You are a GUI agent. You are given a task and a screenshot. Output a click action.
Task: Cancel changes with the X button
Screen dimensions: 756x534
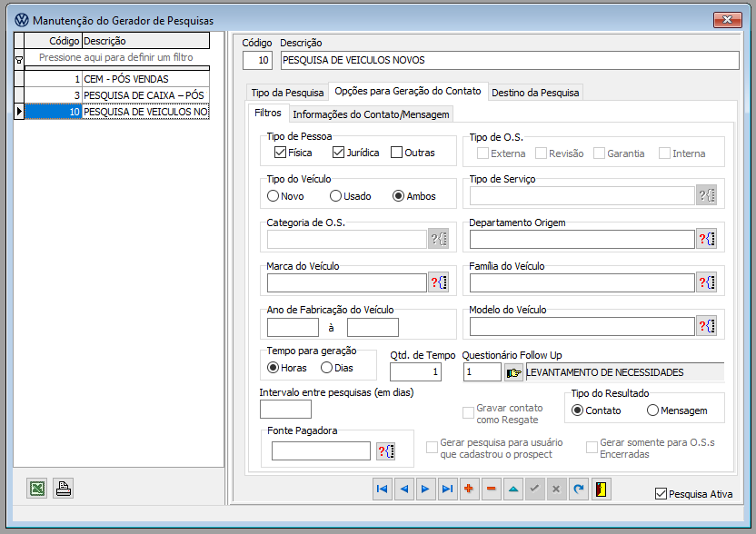pyautogui.click(x=556, y=489)
